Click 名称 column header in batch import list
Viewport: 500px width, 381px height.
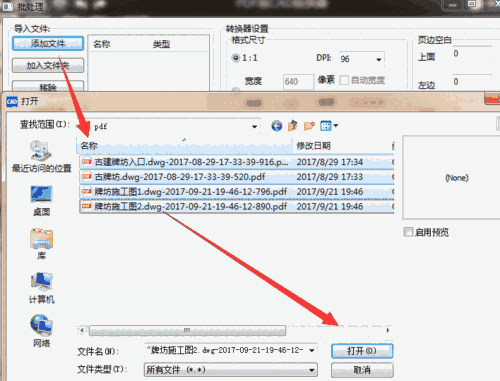tap(102, 44)
